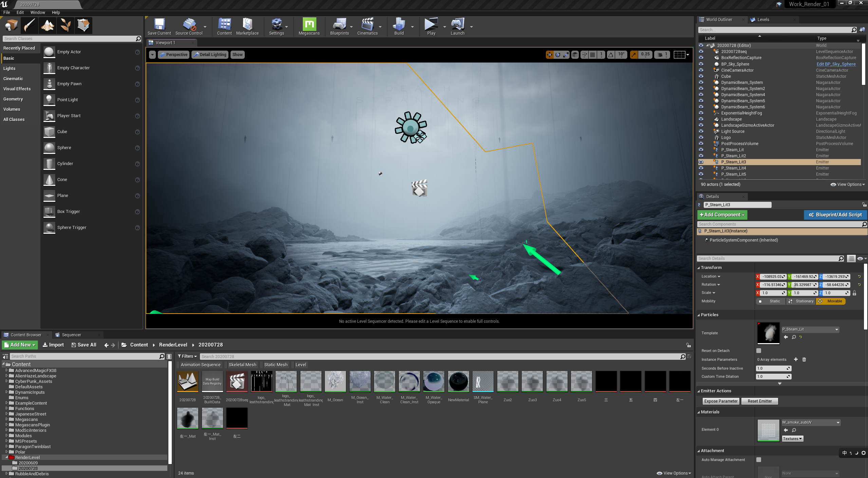
Task: Open the Filters dropdown in Content Browser
Action: pyautogui.click(x=187, y=356)
